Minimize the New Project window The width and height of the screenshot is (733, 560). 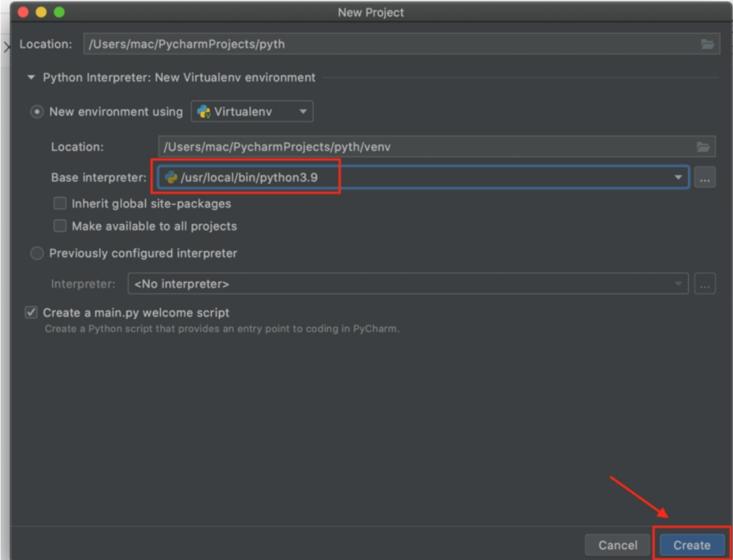(x=41, y=12)
